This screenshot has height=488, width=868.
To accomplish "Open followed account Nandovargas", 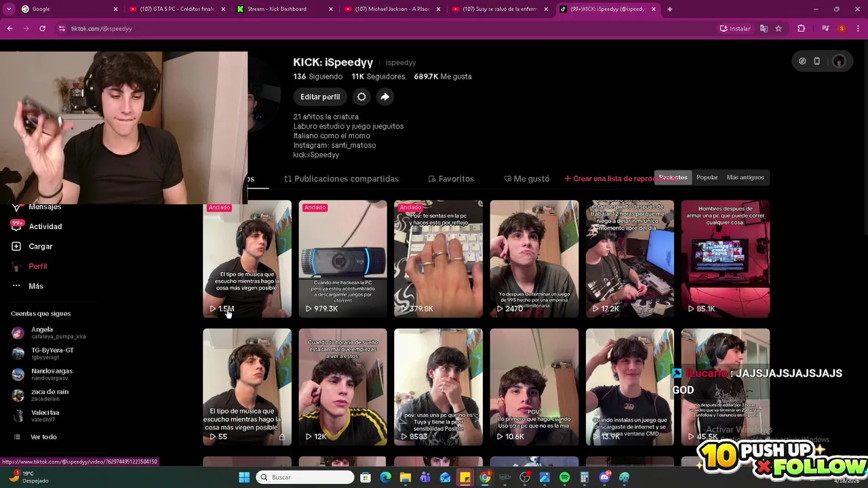I will (x=42, y=374).
